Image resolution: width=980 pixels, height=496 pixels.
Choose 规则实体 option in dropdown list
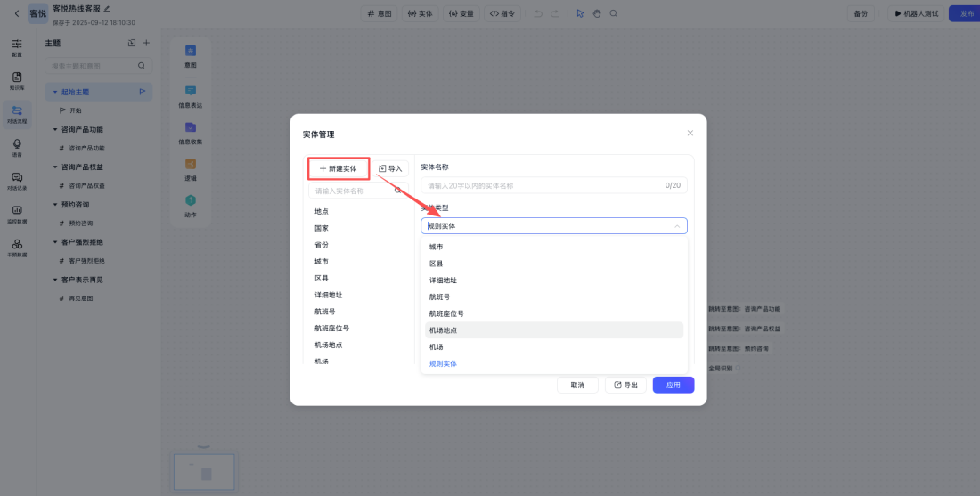pyautogui.click(x=554, y=363)
